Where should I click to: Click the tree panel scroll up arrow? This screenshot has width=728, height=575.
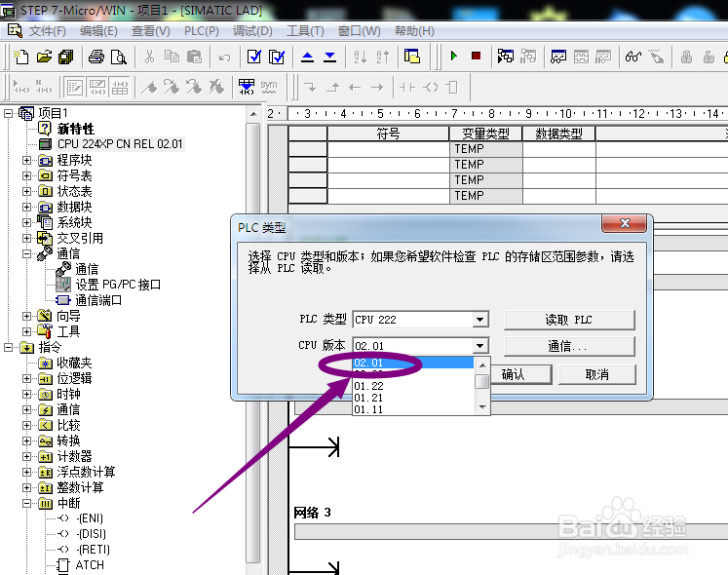coord(253,114)
